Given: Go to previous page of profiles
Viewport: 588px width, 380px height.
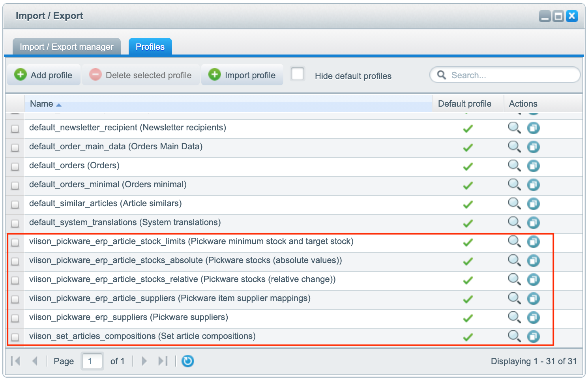Looking at the screenshot, I should 35,361.
